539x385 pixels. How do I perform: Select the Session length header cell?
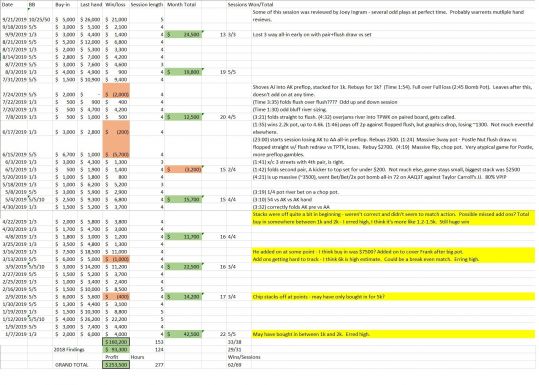147,5
